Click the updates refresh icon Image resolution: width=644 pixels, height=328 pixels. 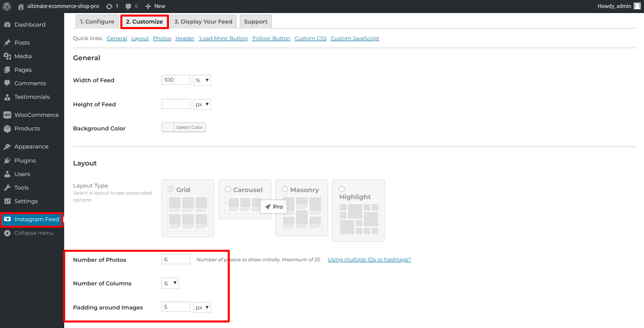pyautogui.click(x=109, y=6)
